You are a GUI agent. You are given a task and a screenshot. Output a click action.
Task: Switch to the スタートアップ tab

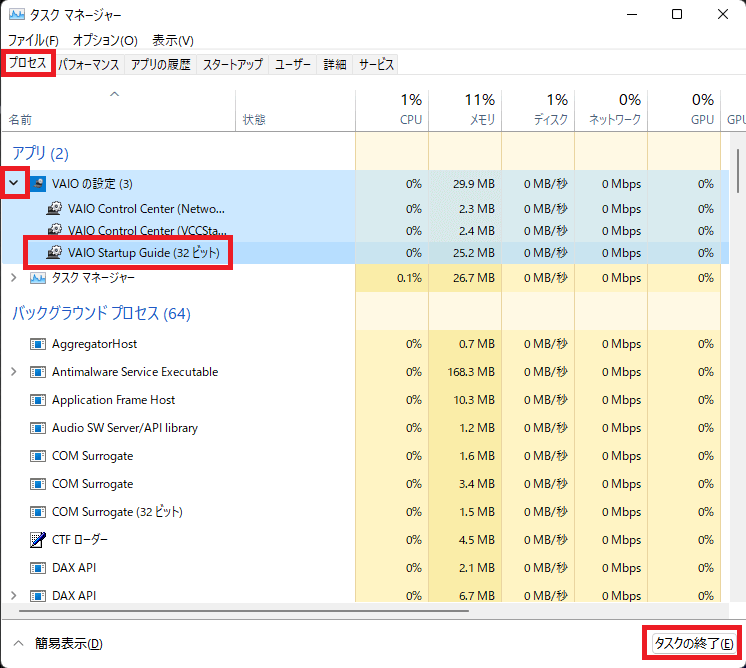click(x=233, y=64)
